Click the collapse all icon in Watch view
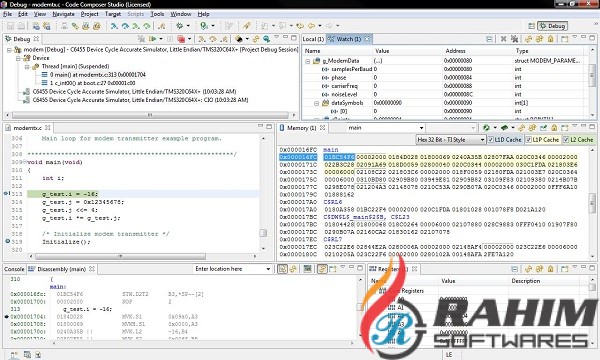The width and height of the screenshot is (600, 360). 489,39
